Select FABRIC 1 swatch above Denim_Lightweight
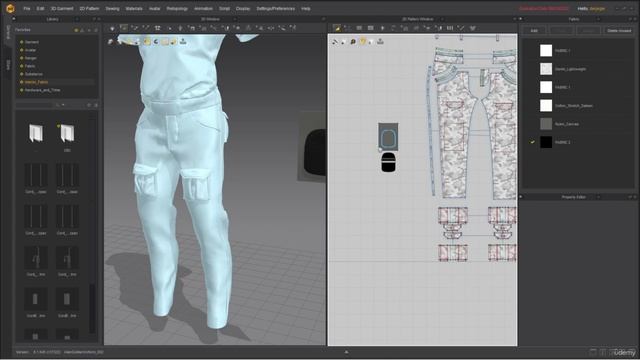Viewport: 640px width, 360px height. click(x=546, y=50)
